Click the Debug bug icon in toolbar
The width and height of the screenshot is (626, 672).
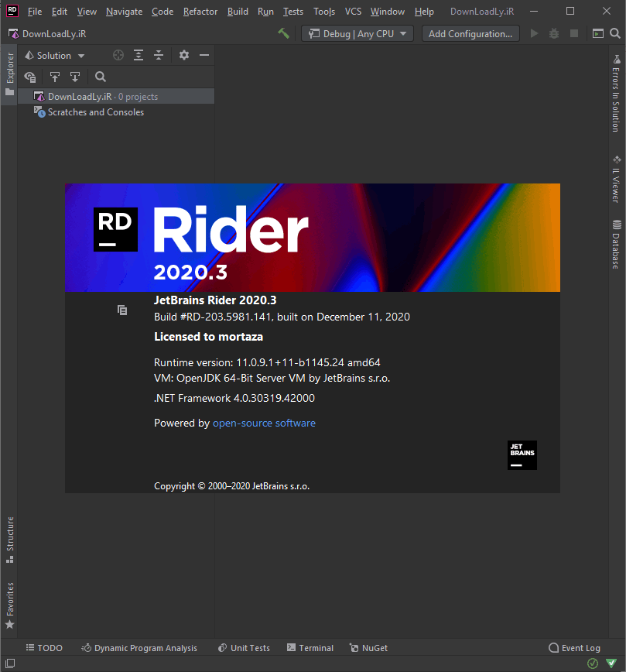pyautogui.click(x=554, y=33)
